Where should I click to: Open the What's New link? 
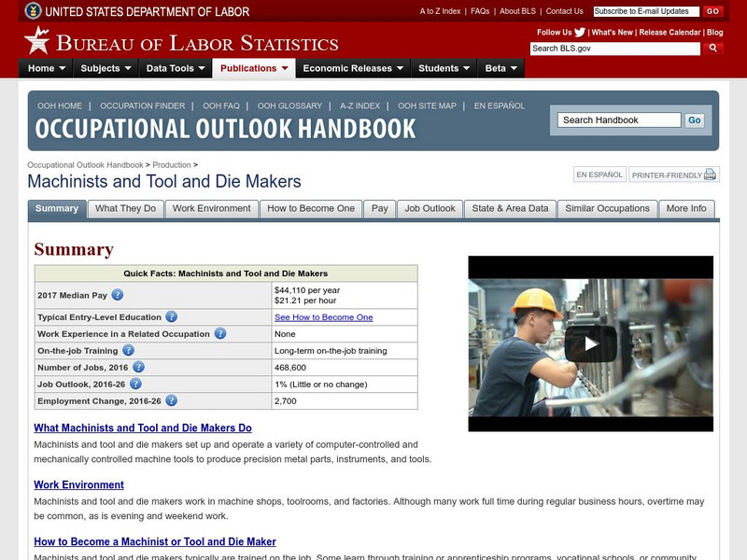(x=613, y=33)
